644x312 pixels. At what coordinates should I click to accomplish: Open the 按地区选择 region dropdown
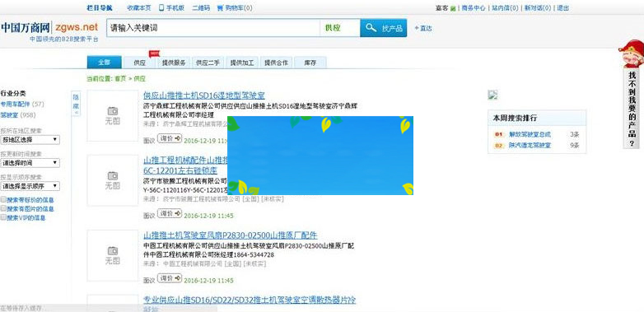coord(30,140)
